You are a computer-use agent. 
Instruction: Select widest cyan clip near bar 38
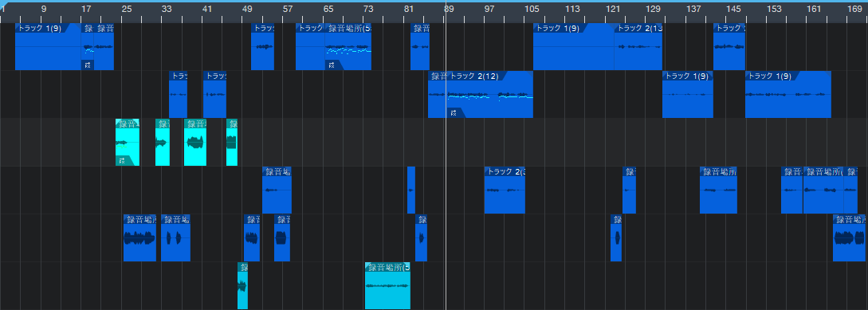pos(195,143)
